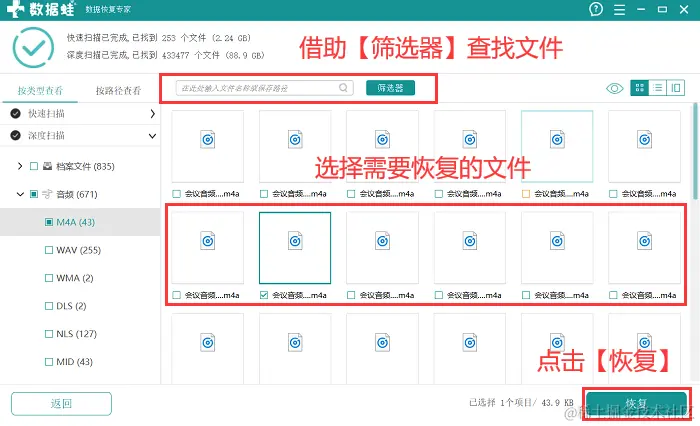Image resolution: width=700 pixels, height=426 pixels.
Task: Check the NLS (127) checkbox
Action: tap(49, 334)
